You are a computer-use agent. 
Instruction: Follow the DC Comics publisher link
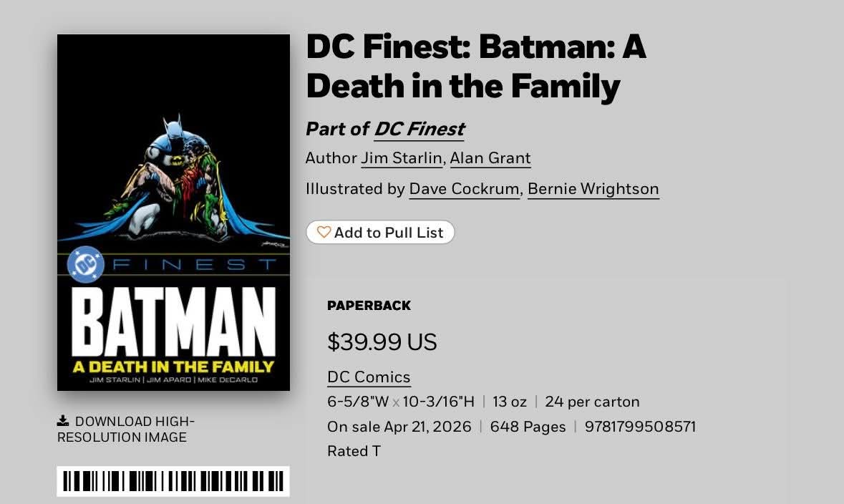click(369, 377)
